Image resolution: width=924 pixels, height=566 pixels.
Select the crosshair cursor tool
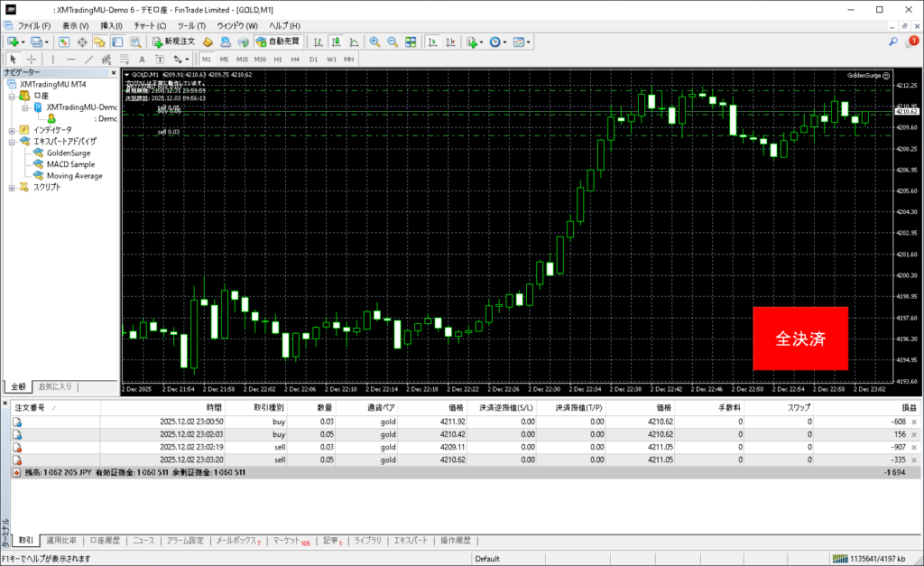[32, 59]
